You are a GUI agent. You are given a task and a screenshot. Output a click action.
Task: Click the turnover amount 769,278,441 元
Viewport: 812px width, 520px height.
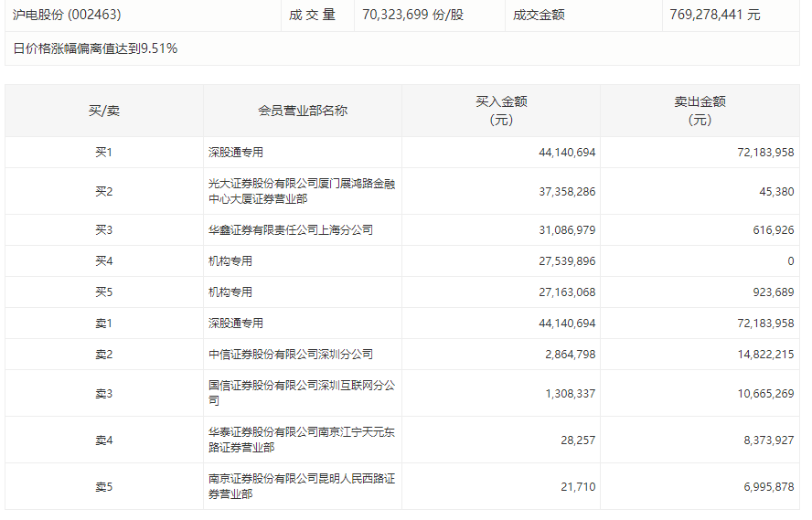pos(715,15)
